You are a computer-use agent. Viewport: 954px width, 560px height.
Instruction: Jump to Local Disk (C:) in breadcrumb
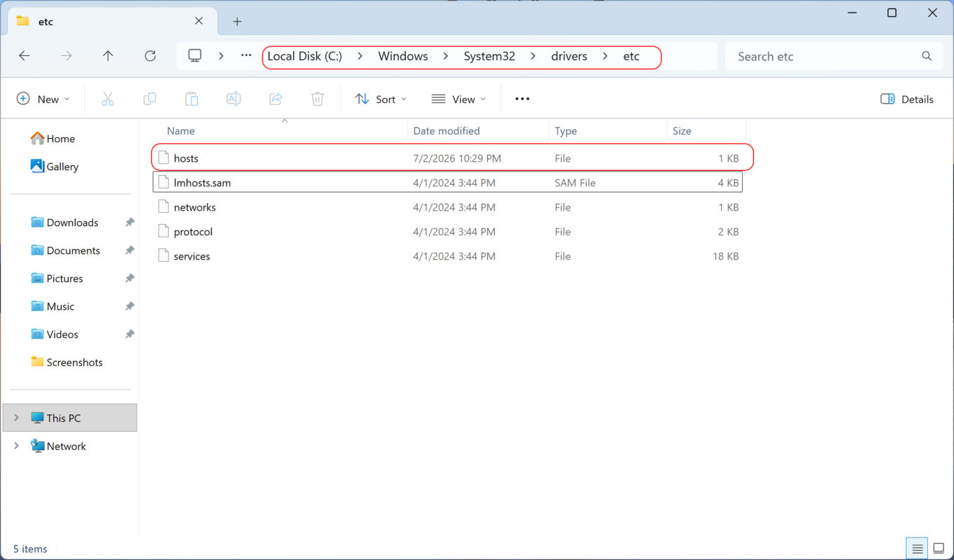pyautogui.click(x=304, y=56)
